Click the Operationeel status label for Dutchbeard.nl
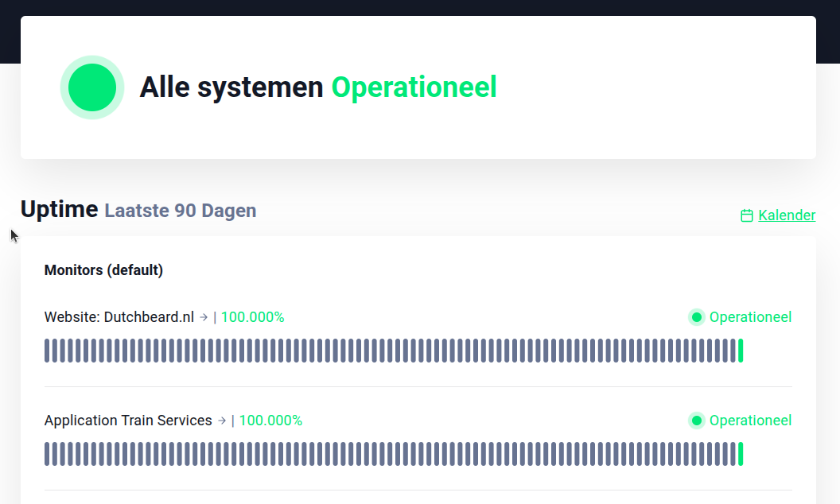The height and width of the screenshot is (504, 840). point(750,317)
